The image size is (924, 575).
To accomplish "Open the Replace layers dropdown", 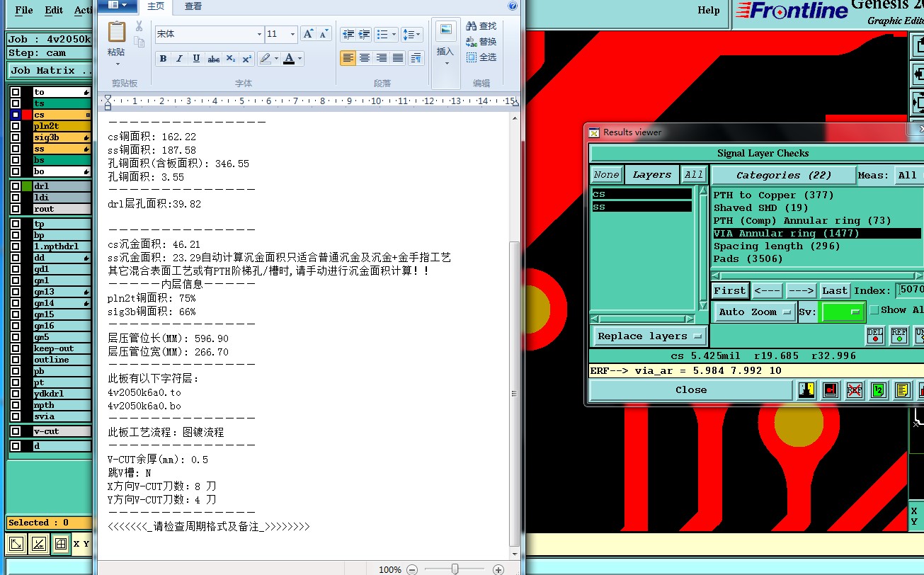I will [x=649, y=336].
